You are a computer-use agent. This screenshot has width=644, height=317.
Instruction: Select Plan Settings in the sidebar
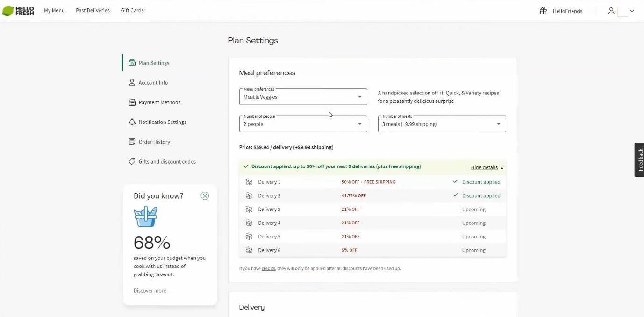coord(154,63)
